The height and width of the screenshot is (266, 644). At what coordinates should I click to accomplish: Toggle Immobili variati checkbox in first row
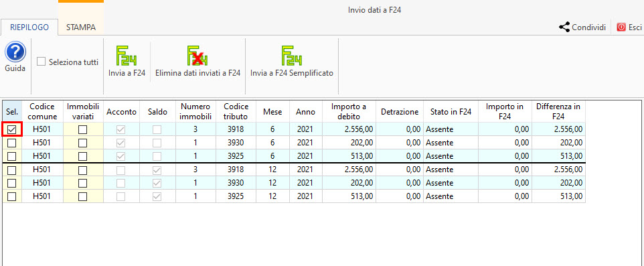click(x=83, y=129)
